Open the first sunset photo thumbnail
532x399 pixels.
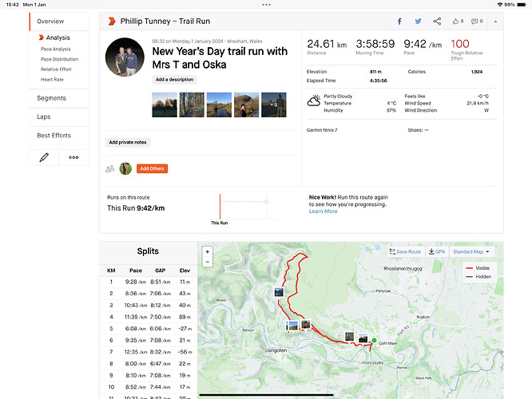point(165,105)
